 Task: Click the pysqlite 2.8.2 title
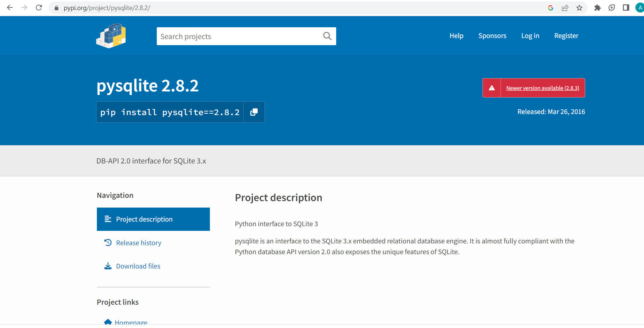click(147, 86)
